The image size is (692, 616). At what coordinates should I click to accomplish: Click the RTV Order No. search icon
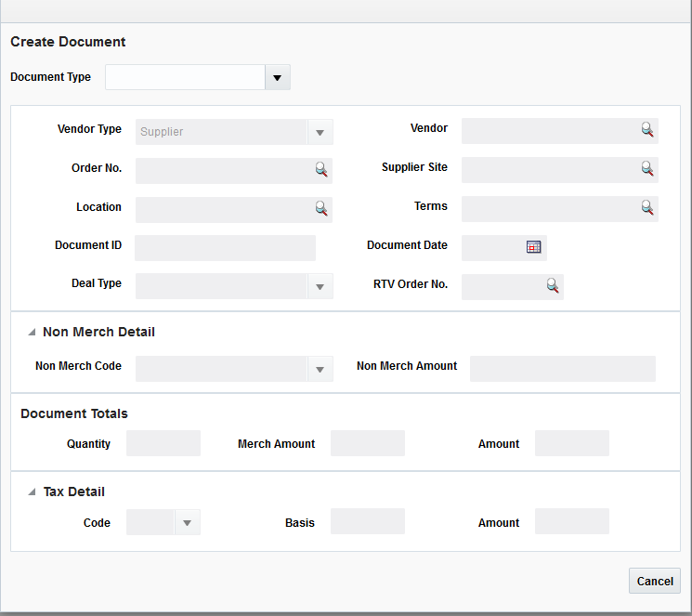[553, 286]
